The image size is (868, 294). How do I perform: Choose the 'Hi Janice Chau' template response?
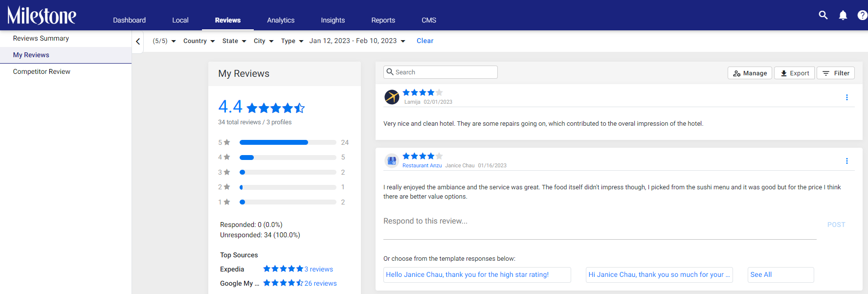(659, 275)
